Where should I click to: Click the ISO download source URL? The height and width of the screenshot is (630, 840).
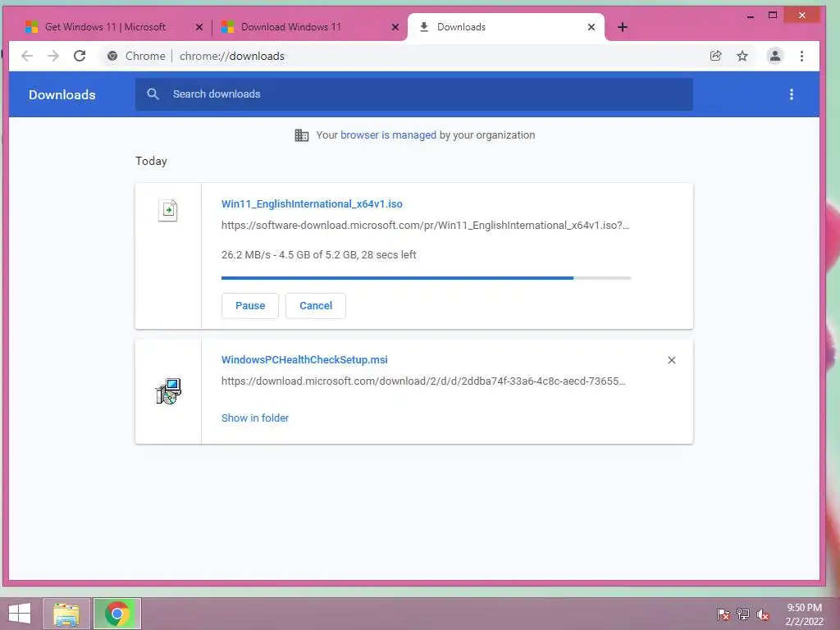(426, 225)
